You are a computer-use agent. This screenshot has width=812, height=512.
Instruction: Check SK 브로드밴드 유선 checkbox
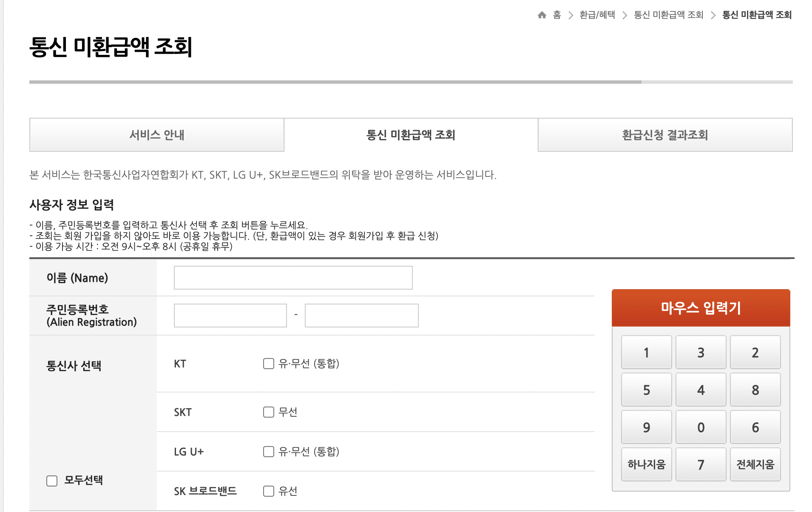tap(268, 491)
